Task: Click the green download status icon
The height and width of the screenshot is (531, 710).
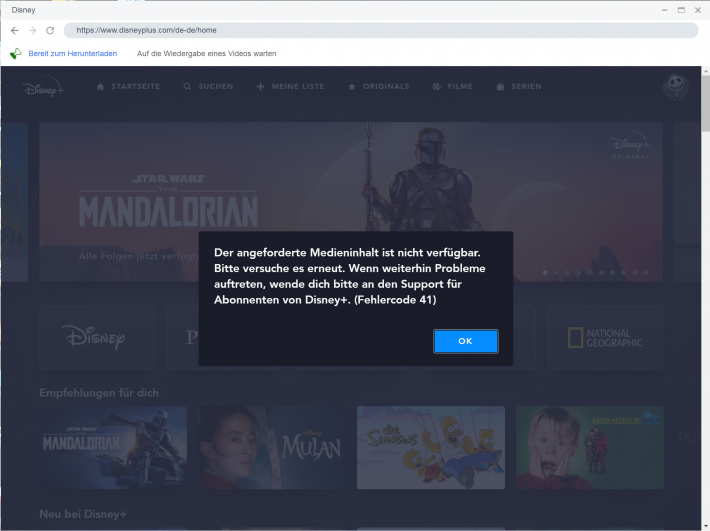Action: 16,53
